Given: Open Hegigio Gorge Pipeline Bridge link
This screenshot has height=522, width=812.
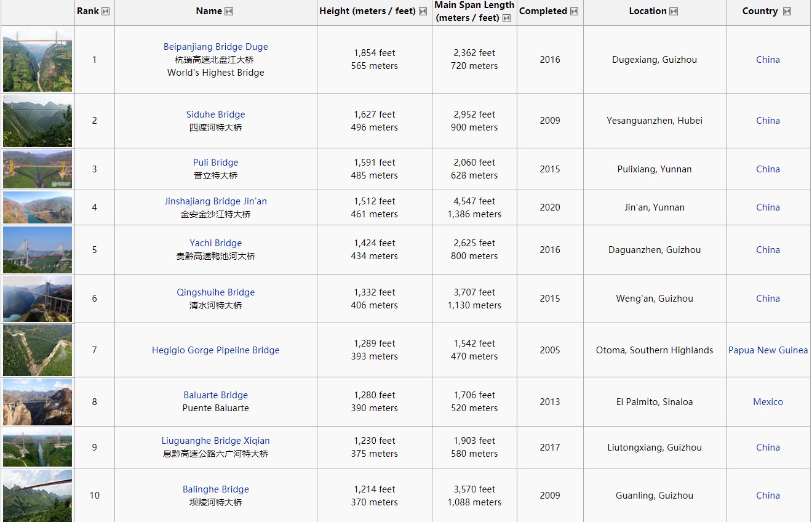Looking at the screenshot, I should (216, 350).
